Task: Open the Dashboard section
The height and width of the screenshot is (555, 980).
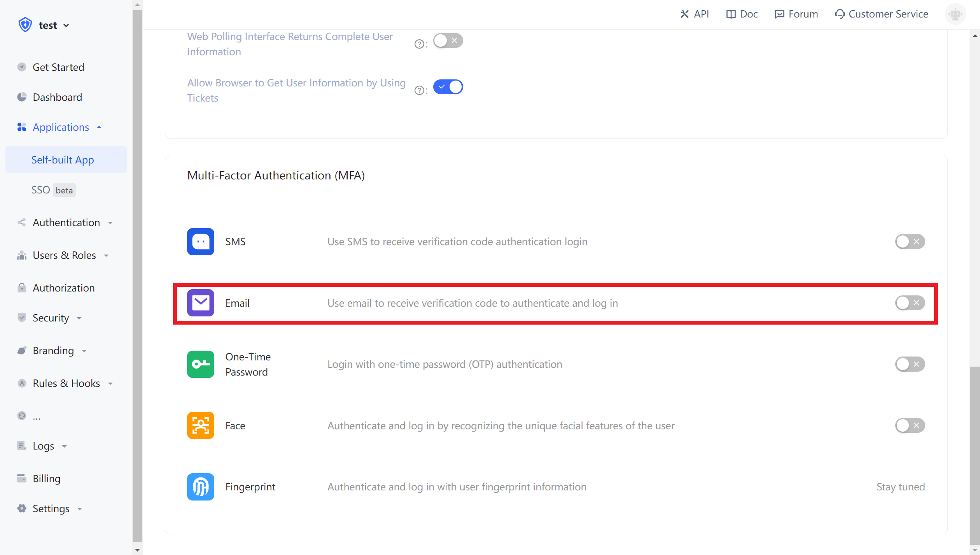Action: point(57,97)
